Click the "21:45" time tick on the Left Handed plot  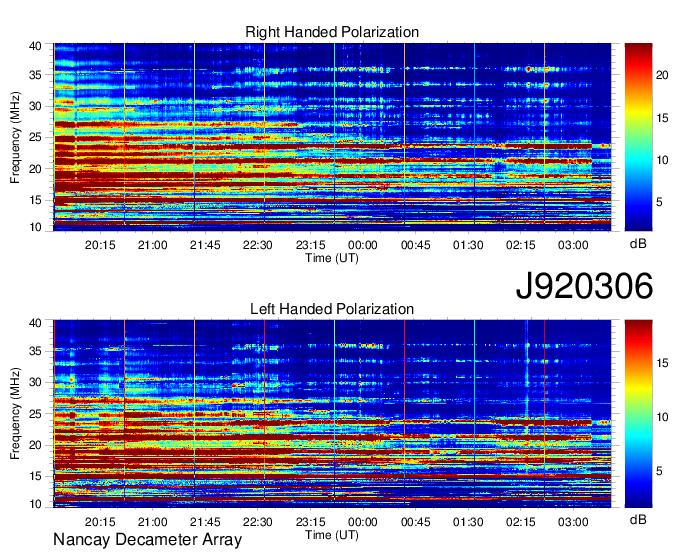[205, 522]
